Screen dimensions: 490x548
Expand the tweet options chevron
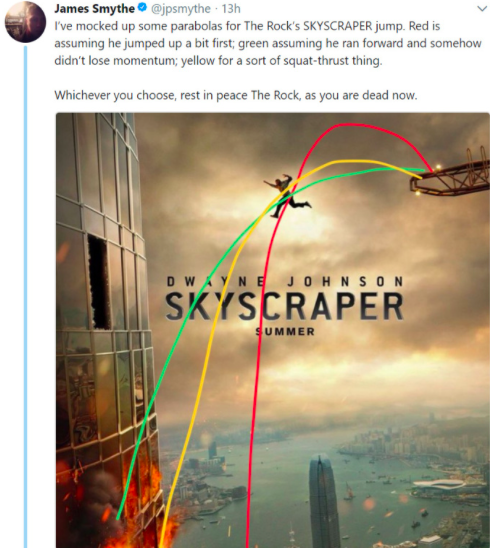[482, 9]
